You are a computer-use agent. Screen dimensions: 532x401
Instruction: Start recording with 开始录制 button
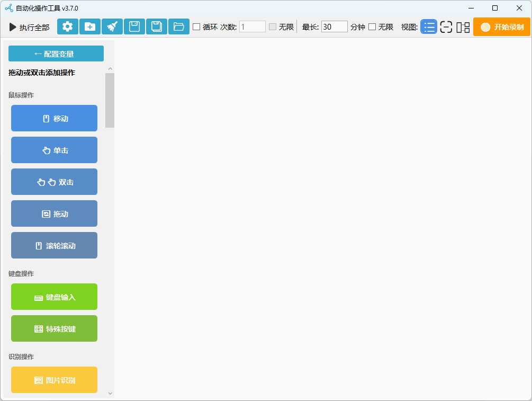click(x=501, y=27)
